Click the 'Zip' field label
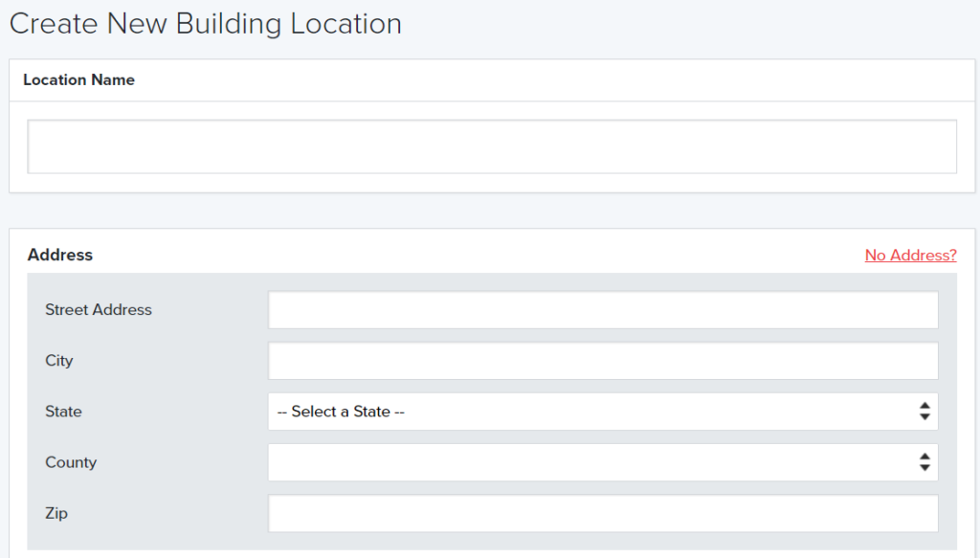The width and height of the screenshot is (980, 558). [56, 513]
